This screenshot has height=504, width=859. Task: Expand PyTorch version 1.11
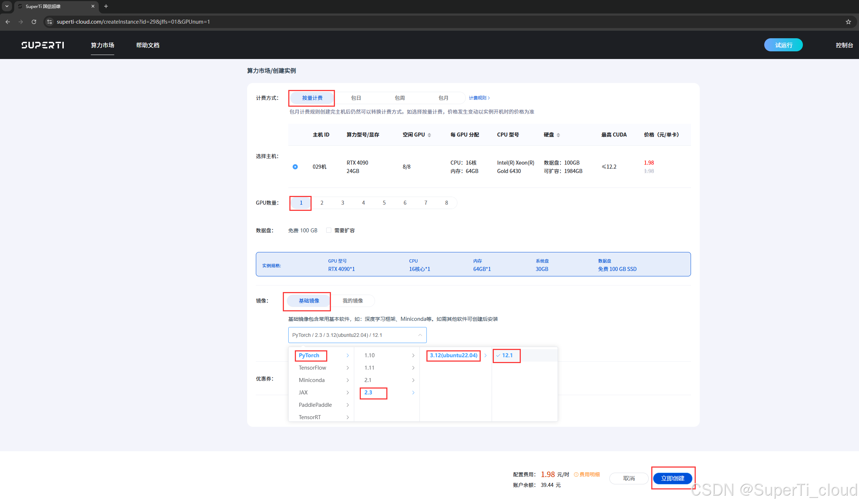point(387,368)
